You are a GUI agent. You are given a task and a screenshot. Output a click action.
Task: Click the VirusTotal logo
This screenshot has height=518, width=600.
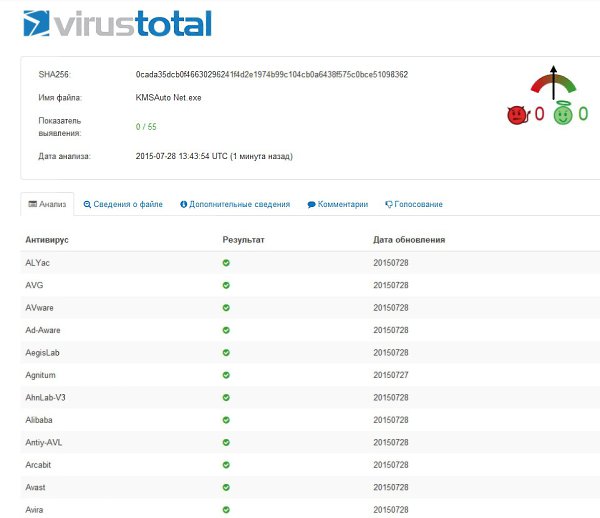[117, 24]
